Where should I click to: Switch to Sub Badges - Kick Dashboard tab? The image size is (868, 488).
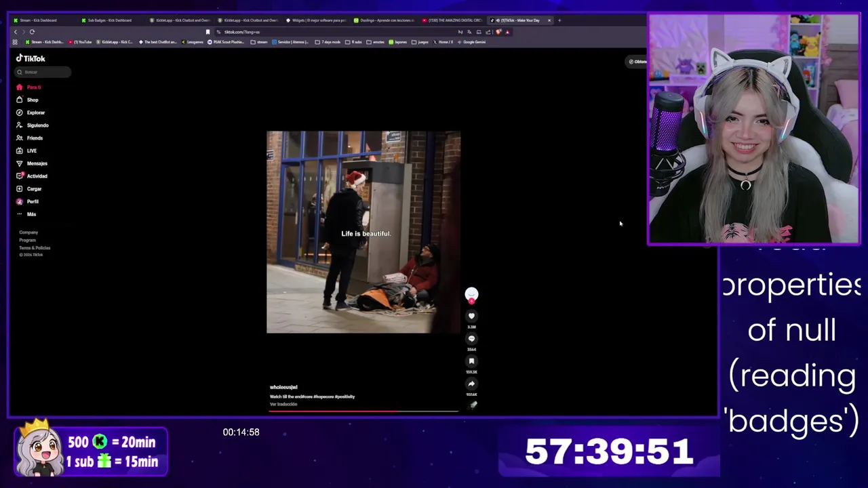109,20
